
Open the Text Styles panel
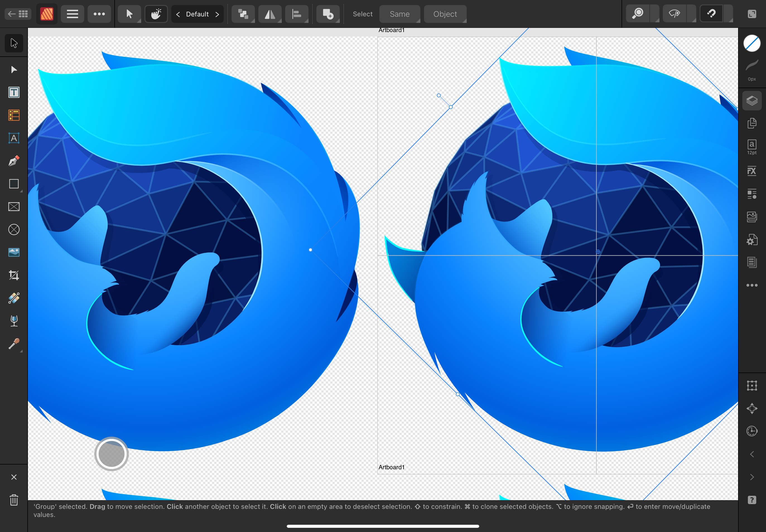[752, 194]
